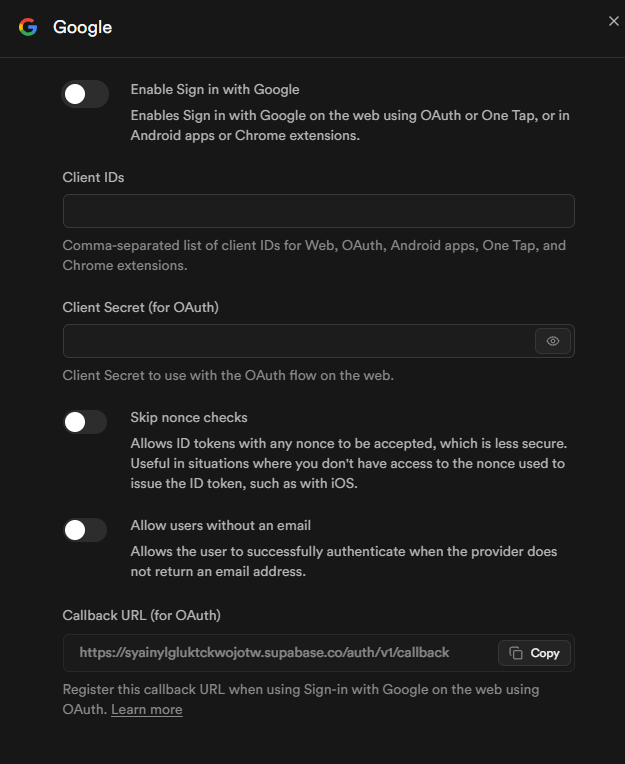
Task: Click the Google logo icon
Action: [x=28, y=27]
